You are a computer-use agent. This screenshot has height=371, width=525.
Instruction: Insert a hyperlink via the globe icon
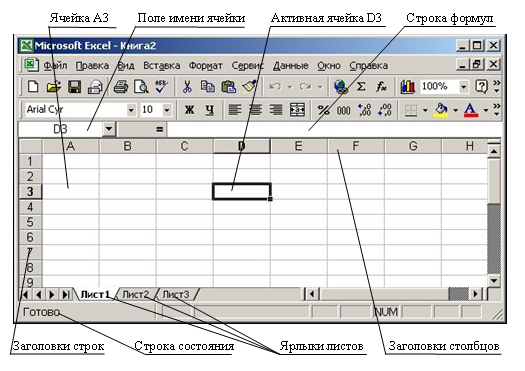[341, 87]
